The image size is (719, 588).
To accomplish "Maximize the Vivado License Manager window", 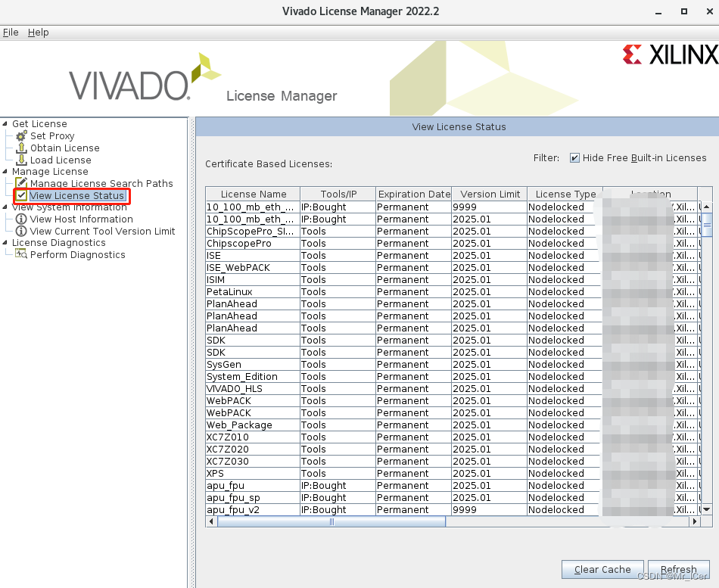I will [x=683, y=11].
